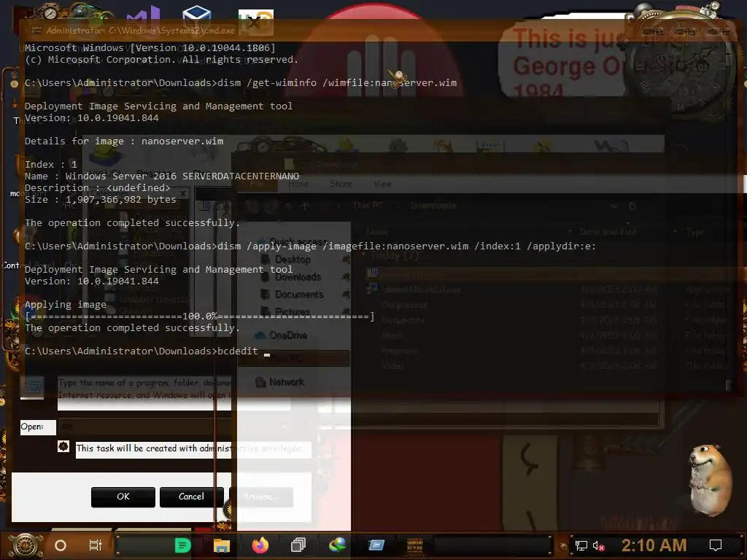Click OK in the Run dialog
The width and height of the screenshot is (747, 560).
123,497
